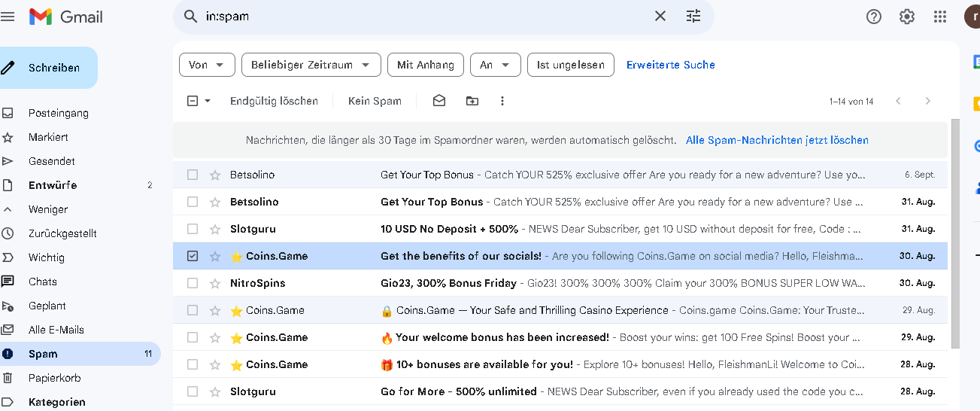Click into the in:spam search field

tap(421, 16)
